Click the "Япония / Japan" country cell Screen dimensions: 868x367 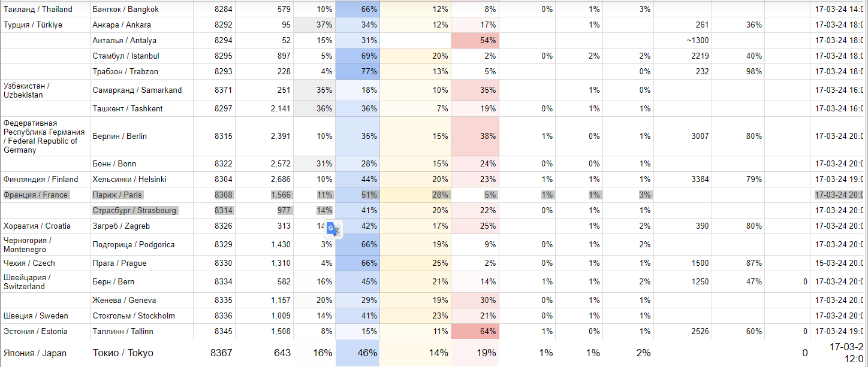35,353
